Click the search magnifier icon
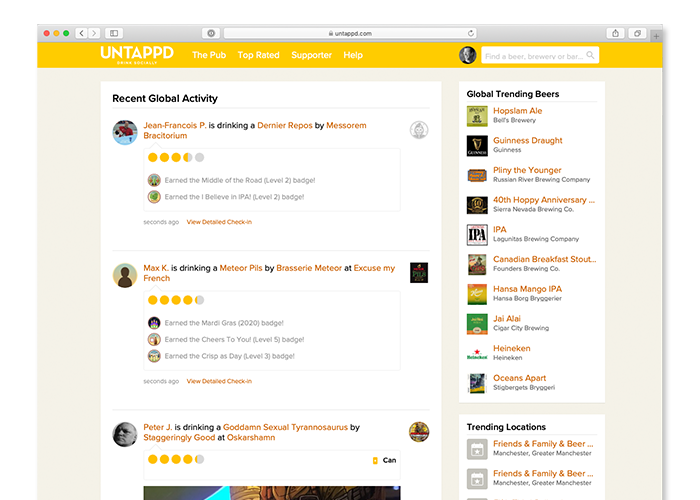Viewport: 700px width, 500px height. (590, 55)
